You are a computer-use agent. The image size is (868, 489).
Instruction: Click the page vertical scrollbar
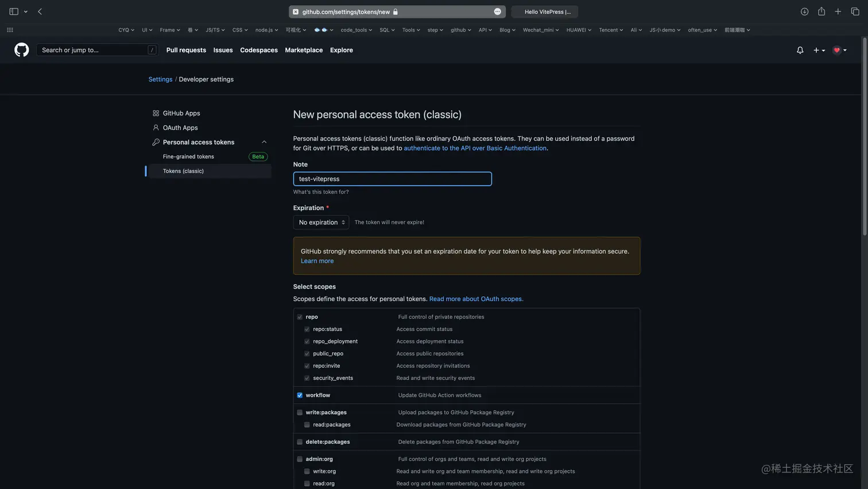[865, 137]
